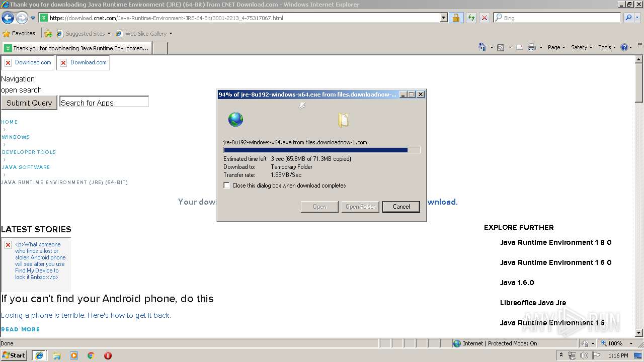644x362 pixels.
Task: Open Java Runtime Environment 1 8 0 link
Action: pyautogui.click(x=555, y=242)
